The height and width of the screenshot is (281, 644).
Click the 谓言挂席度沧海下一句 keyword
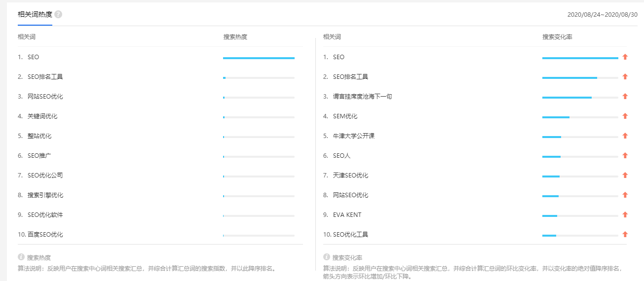click(362, 97)
